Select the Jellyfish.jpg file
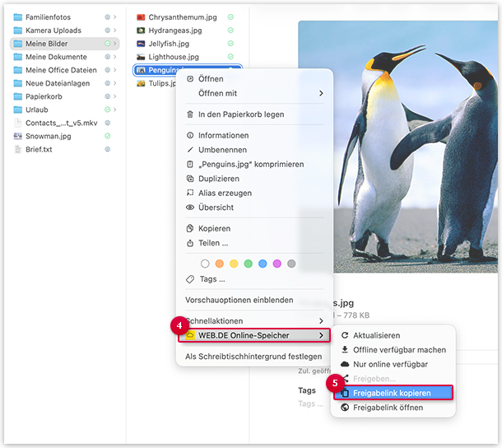 pyautogui.click(x=168, y=44)
